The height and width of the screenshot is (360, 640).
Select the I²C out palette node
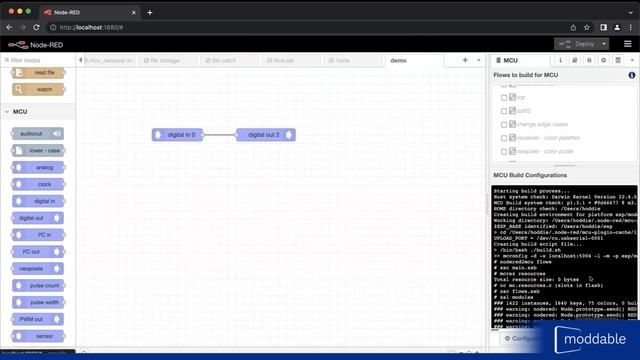[x=38, y=252]
